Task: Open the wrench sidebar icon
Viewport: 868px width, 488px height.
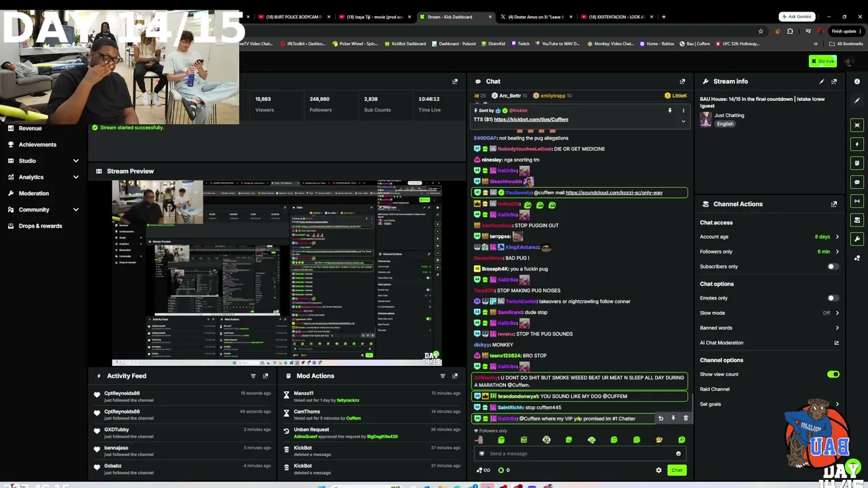Action: [857, 239]
